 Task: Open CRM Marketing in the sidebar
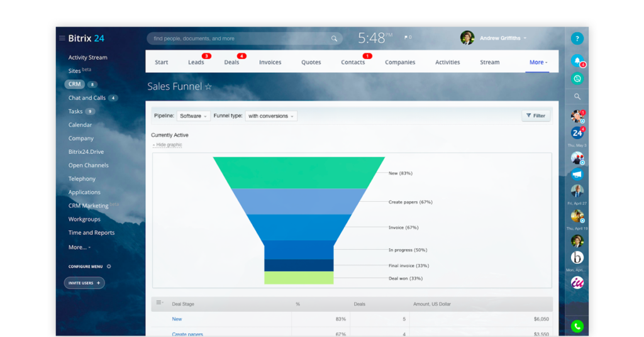tap(88, 206)
